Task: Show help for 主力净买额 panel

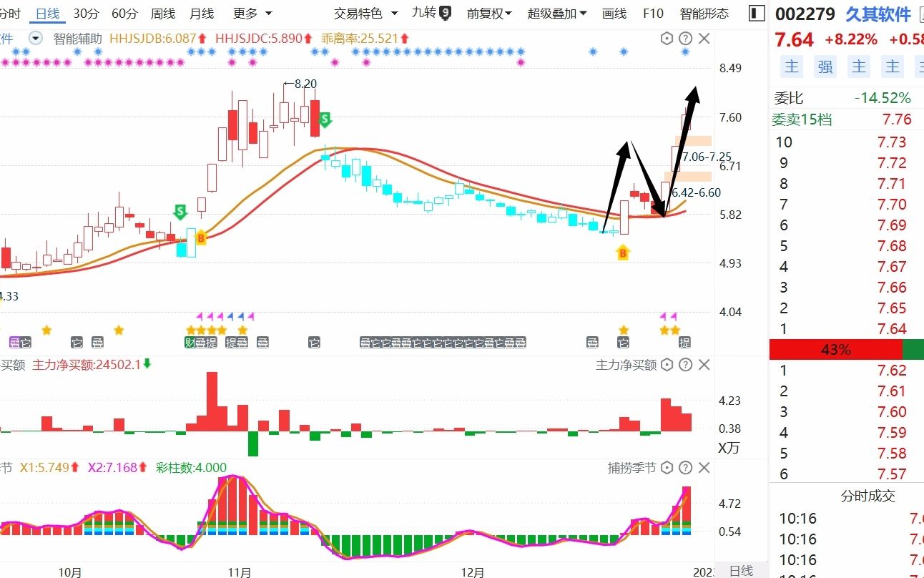Action: coord(685,365)
